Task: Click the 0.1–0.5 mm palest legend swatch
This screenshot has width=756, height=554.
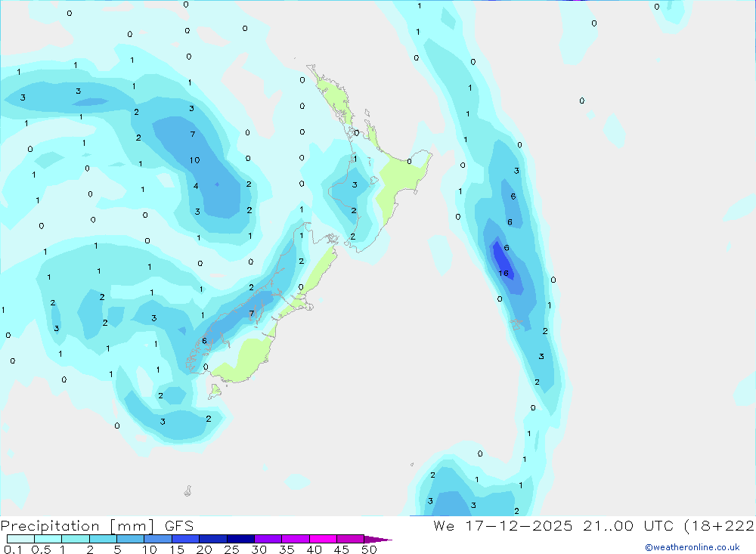Action: click(x=20, y=539)
